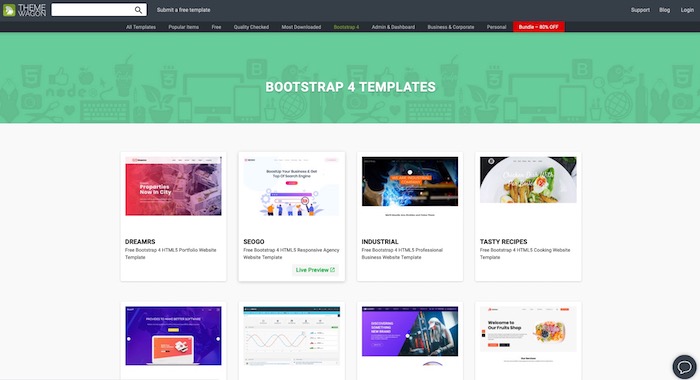
Task: Click the DREAMRS title
Action: [x=140, y=242]
